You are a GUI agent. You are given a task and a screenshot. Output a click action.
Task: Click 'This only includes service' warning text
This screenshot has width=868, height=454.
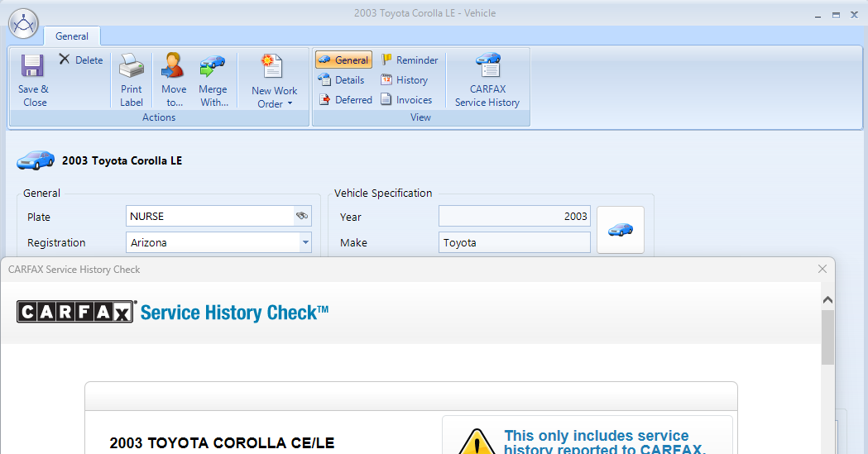[x=597, y=435]
